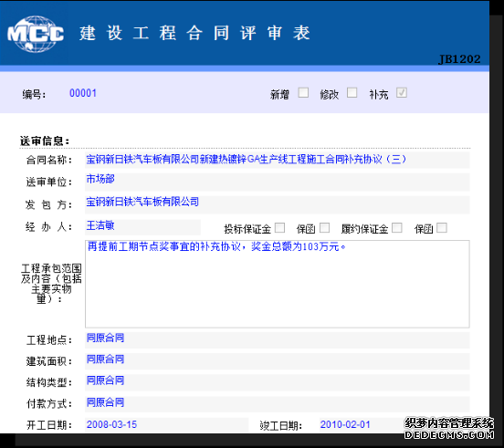Select the 送审单位 field with 市场部

tap(277, 182)
